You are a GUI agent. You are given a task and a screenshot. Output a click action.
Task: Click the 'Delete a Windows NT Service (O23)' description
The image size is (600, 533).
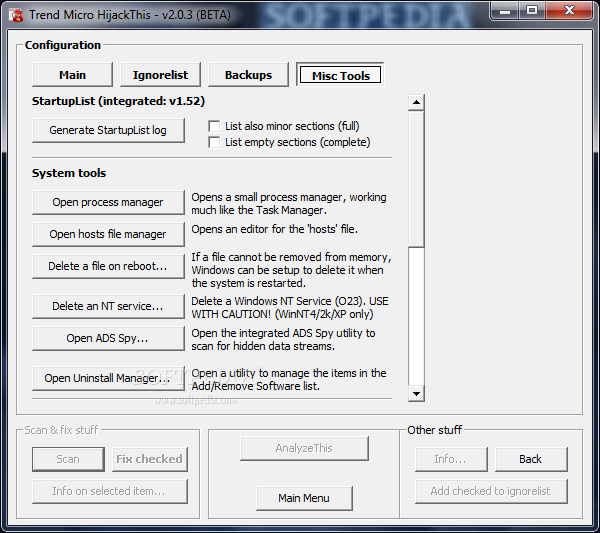(290, 308)
